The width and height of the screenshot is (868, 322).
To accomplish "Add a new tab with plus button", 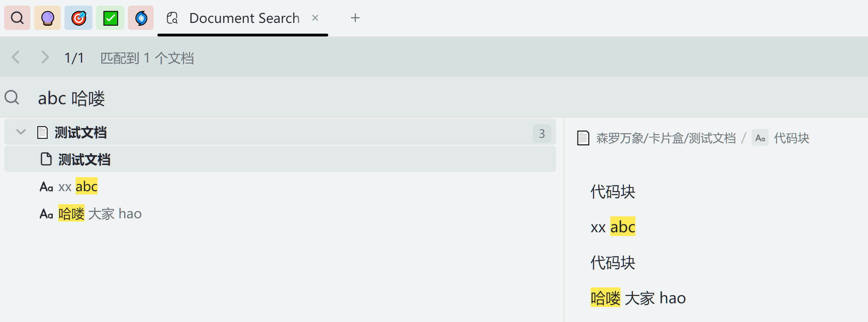I will click(355, 18).
